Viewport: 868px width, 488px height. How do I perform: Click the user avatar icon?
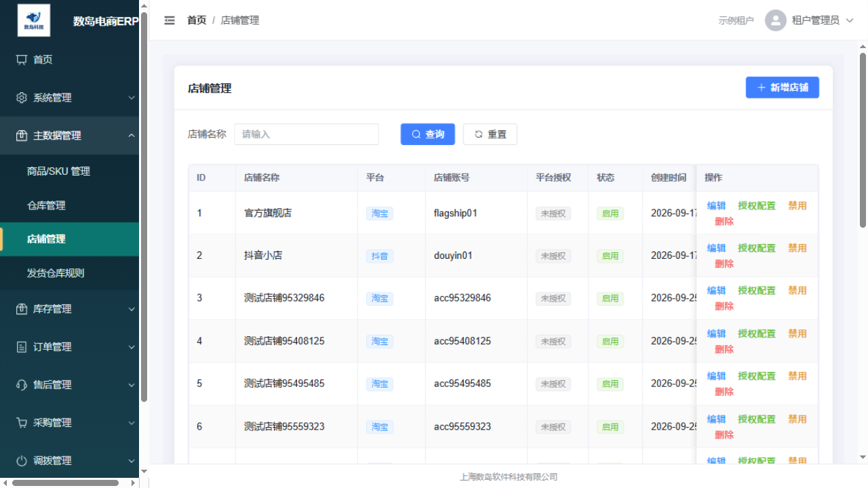point(776,20)
